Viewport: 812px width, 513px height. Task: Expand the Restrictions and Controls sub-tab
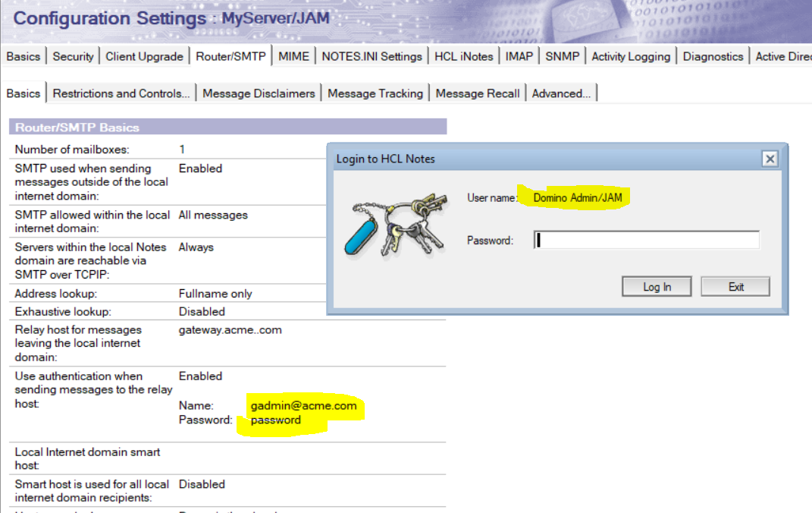(x=121, y=93)
